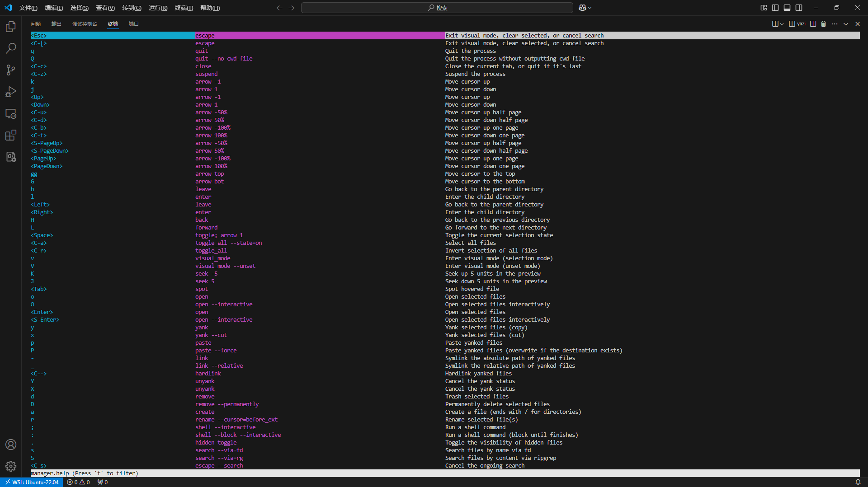
Task: Switch to the 问题 panel tab
Action: click(36, 24)
